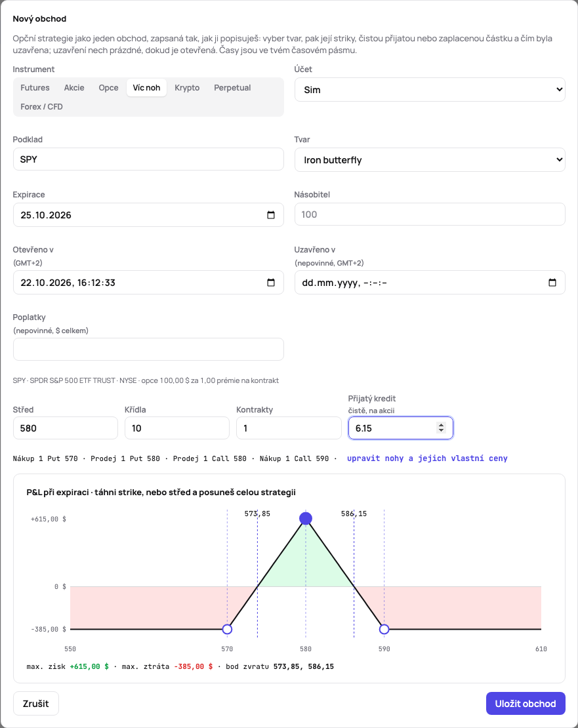Screen dimensions: 578x728
Task: Click the max. zisk value +615,00 $
Action: pyautogui.click(x=90, y=667)
